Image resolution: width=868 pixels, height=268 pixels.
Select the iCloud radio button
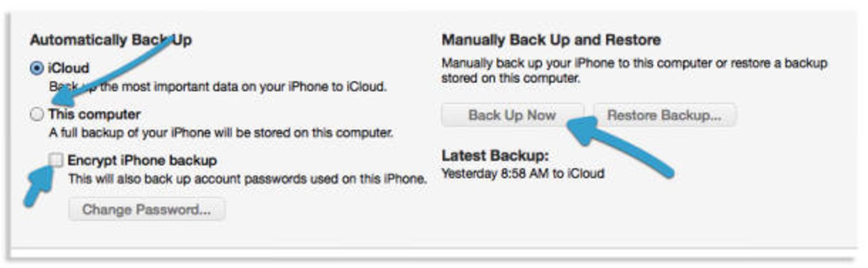(37, 68)
